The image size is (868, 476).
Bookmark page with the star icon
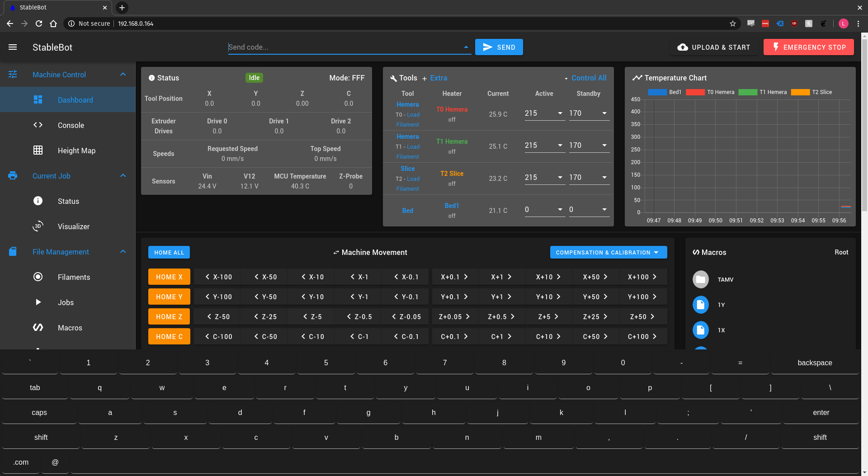coord(733,24)
